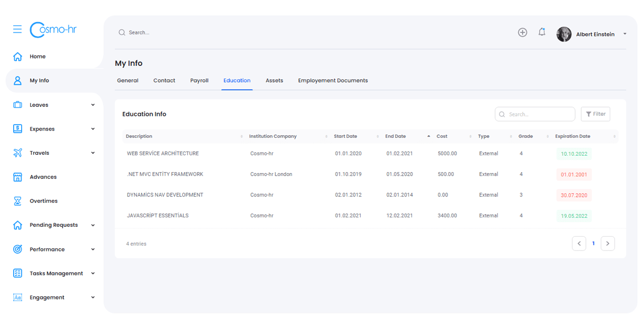Open the notifications bell icon
644x330 pixels.
(542, 33)
